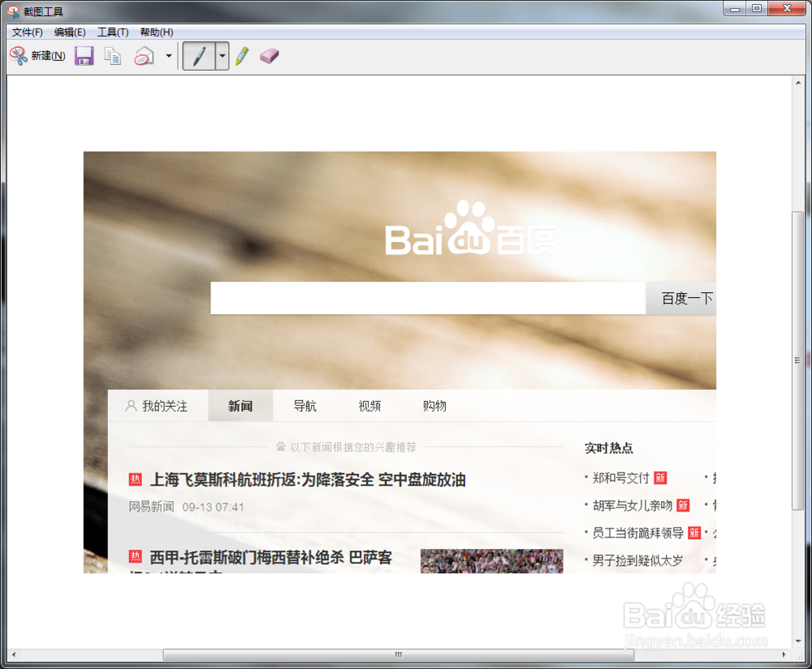Screen dimensions: 812x669
Task: Select the Eraser tool
Action: point(270,55)
